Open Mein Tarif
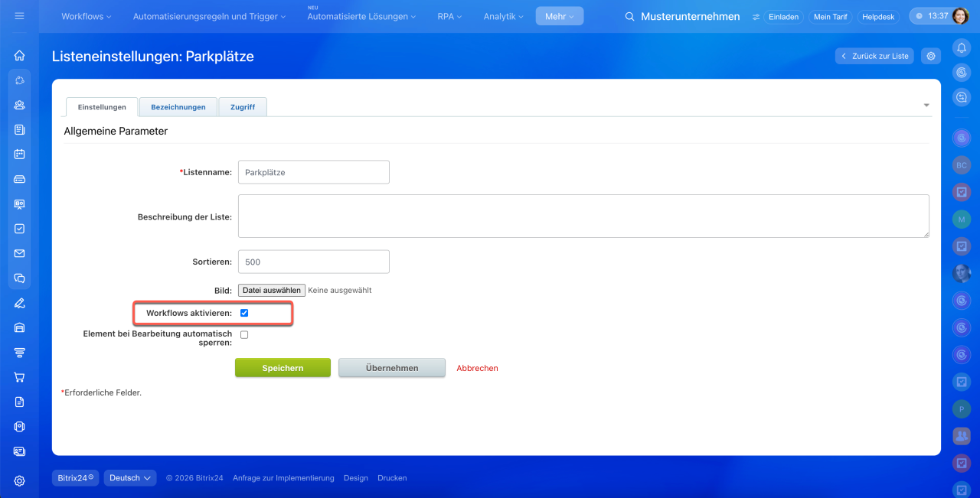 pos(831,17)
